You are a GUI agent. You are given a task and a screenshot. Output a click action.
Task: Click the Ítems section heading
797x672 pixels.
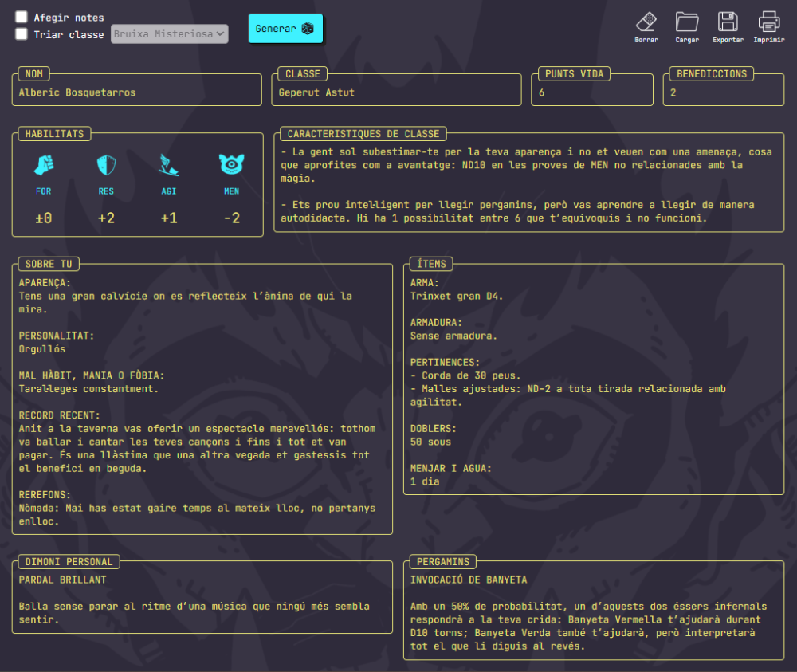[432, 264]
